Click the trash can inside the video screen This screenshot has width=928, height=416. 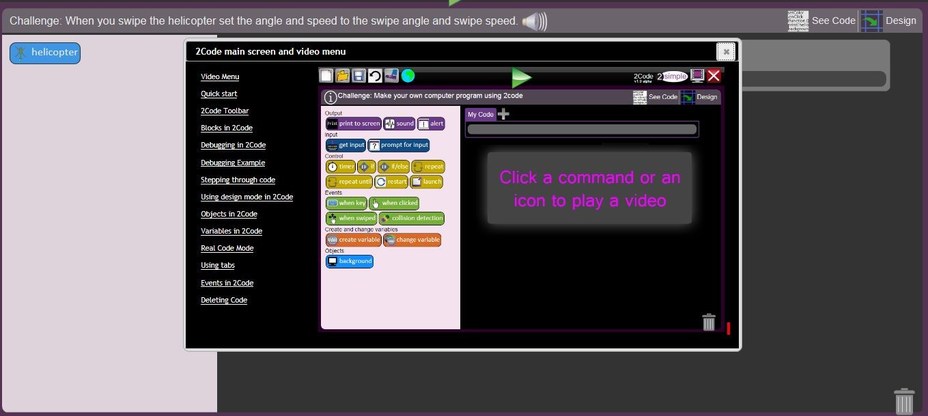pyautogui.click(x=708, y=323)
